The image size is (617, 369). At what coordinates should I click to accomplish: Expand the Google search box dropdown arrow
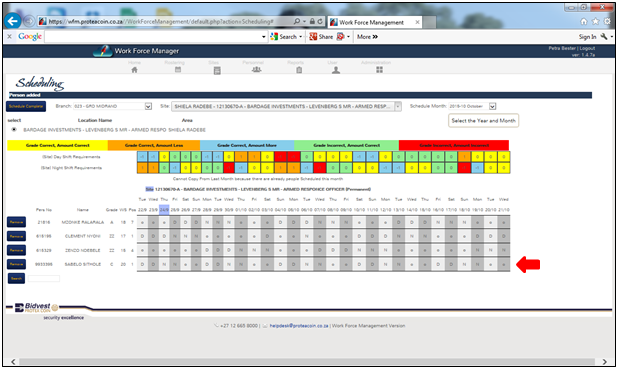(x=264, y=37)
